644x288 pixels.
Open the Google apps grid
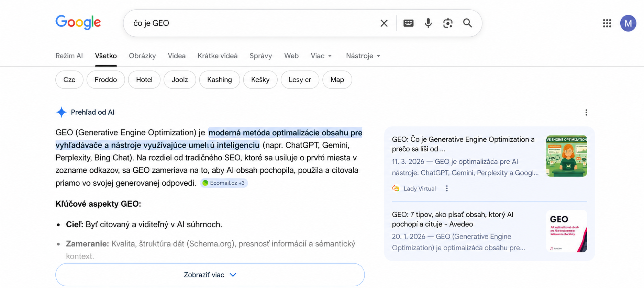(607, 23)
